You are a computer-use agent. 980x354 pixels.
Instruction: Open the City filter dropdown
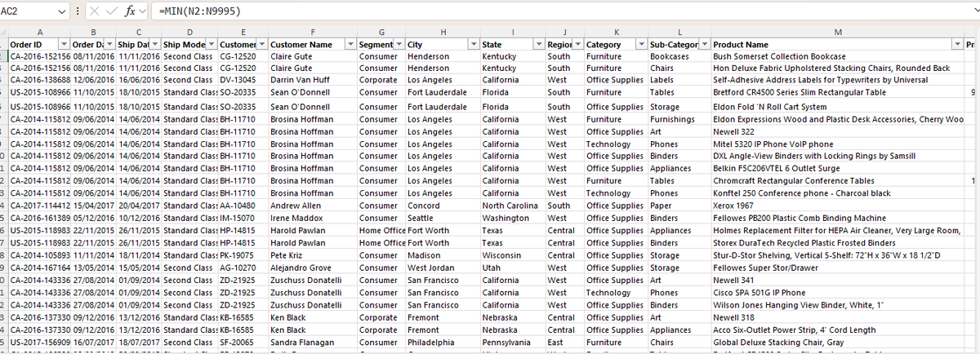pyautogui.click(x=474, y=44)
